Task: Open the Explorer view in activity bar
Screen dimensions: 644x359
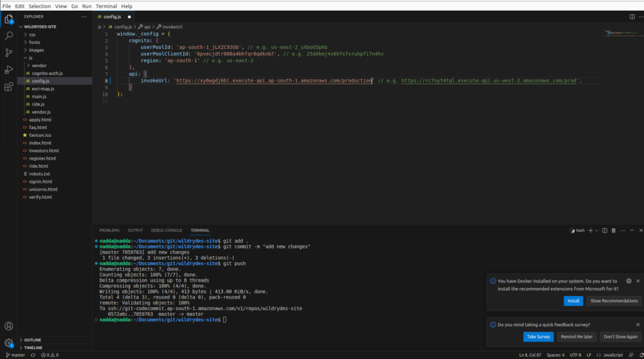Action: coord(9,19)
